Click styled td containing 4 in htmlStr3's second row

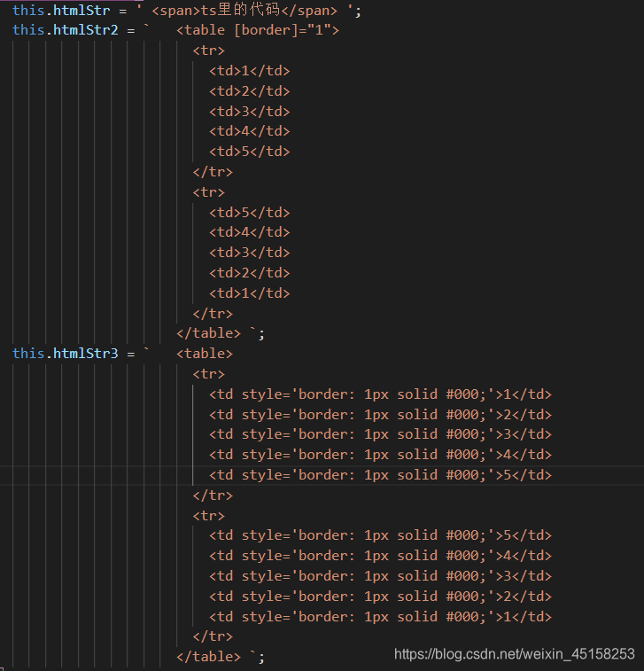pyautogui.click(x=380, y=556)
